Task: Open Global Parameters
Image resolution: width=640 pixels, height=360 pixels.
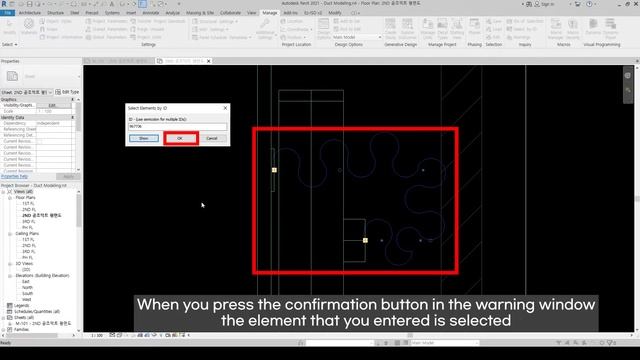Action: [107, 37]
